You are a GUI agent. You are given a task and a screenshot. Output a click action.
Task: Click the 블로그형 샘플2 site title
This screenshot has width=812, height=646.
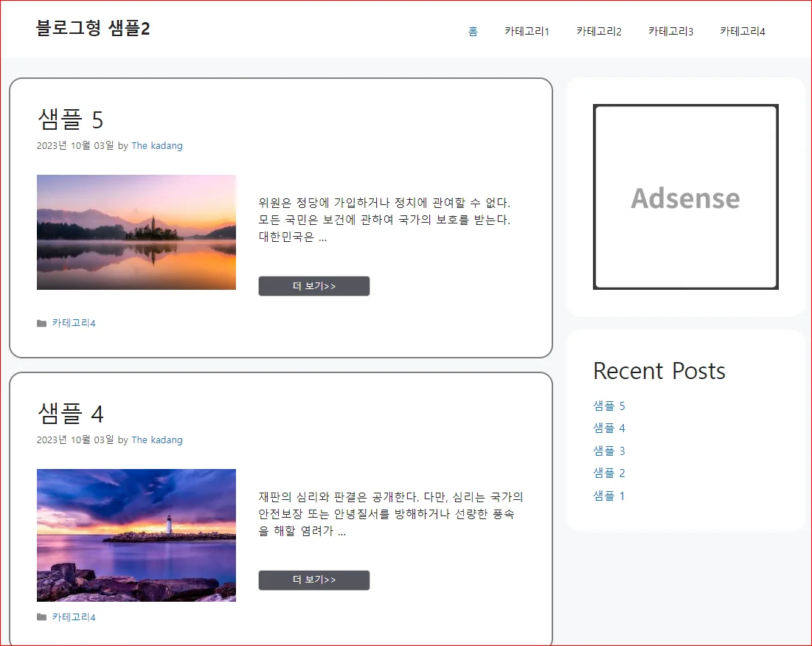[93, 28]
